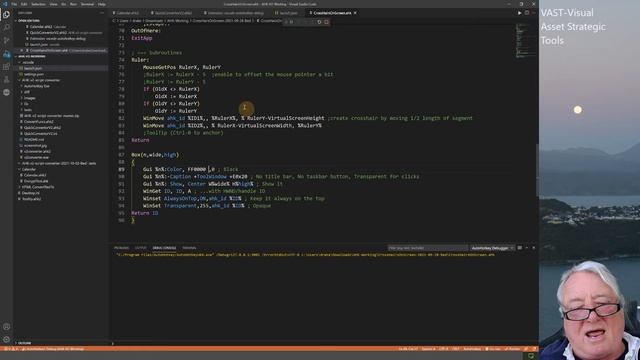Open the Edit menu

tap(24, 4)
